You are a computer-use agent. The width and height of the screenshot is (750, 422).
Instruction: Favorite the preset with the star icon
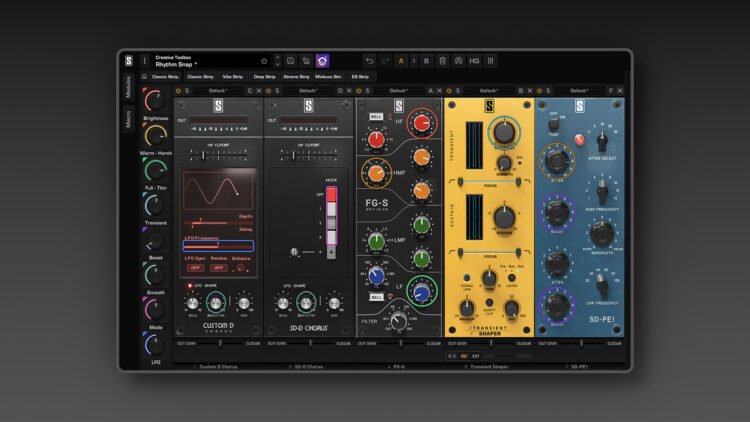click(264, 61)
